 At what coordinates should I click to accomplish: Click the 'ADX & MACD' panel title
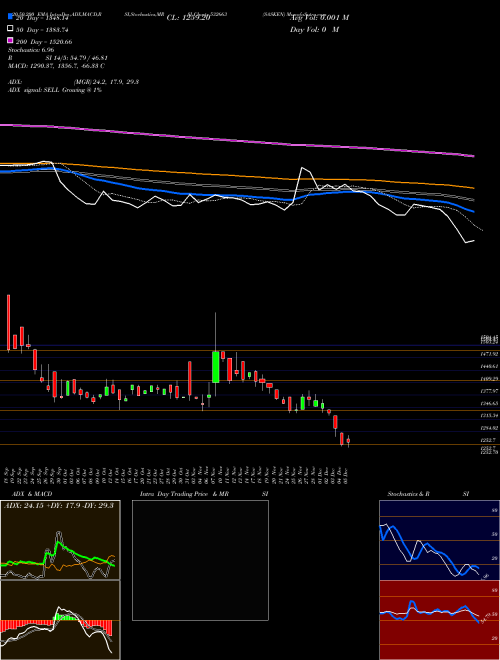pyautogui.click(x=32, y=494)
